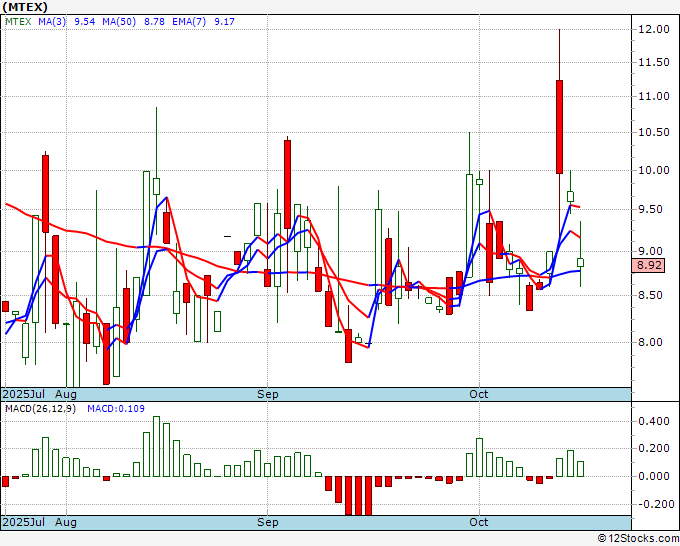Click the 0.200 MACD axis label
This screenshot has height=546, width=680.
coord(654,448)
